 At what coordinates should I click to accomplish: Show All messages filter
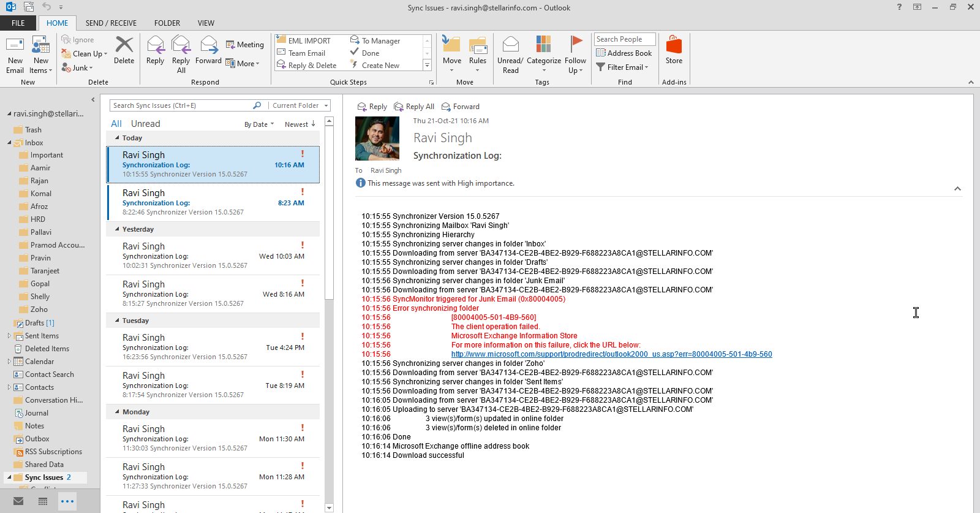(x=116, y=124)
